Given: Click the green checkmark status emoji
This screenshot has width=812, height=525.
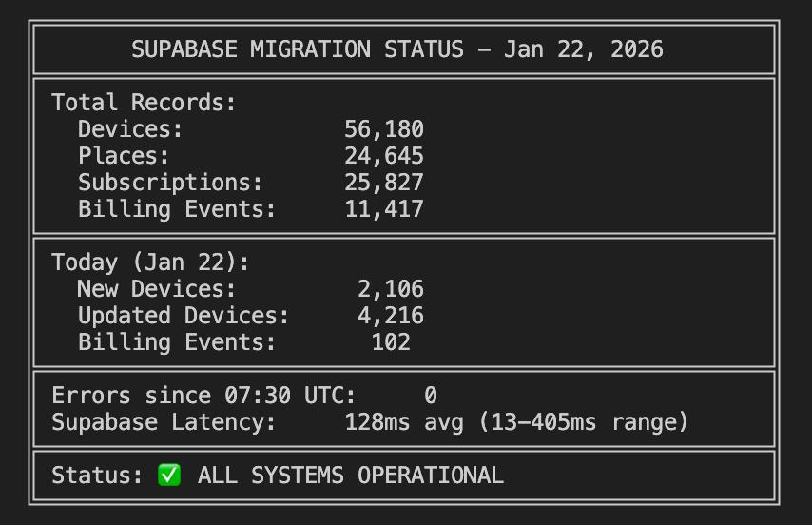Looking at the screenshot, I should tap(169, 475).
